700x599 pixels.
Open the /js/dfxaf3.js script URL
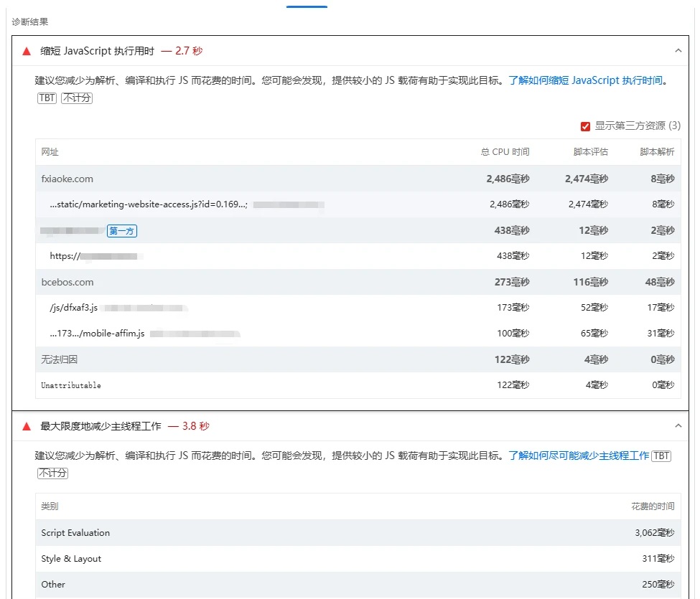coord(73,308)
